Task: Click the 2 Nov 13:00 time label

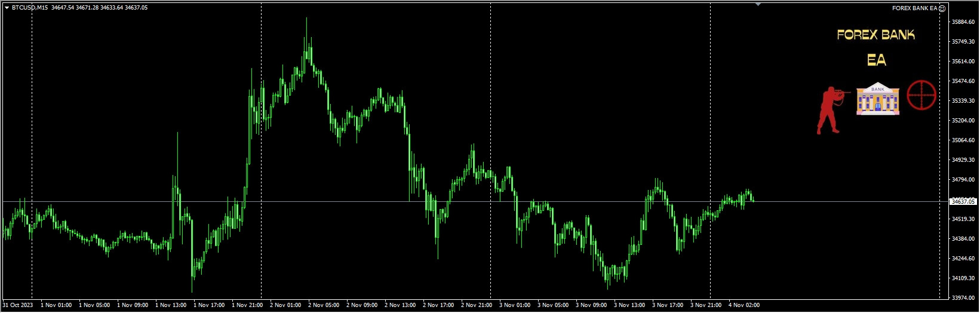Action: click(x=400, y=305)
